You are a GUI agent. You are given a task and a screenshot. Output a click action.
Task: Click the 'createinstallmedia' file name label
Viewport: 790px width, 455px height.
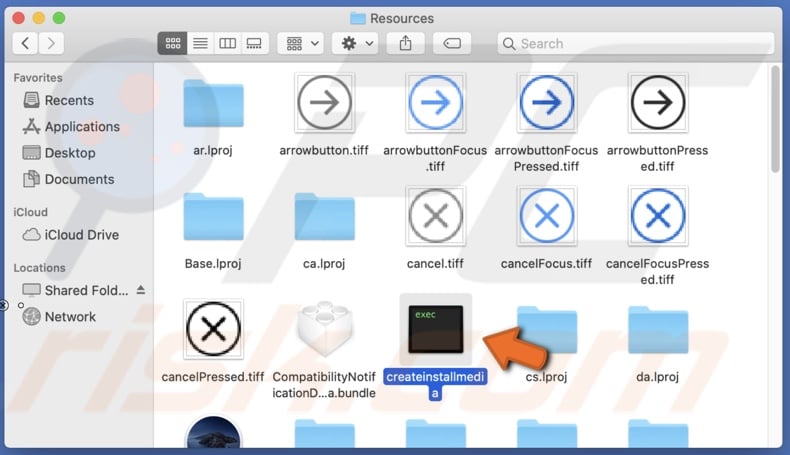coord(435,384)
